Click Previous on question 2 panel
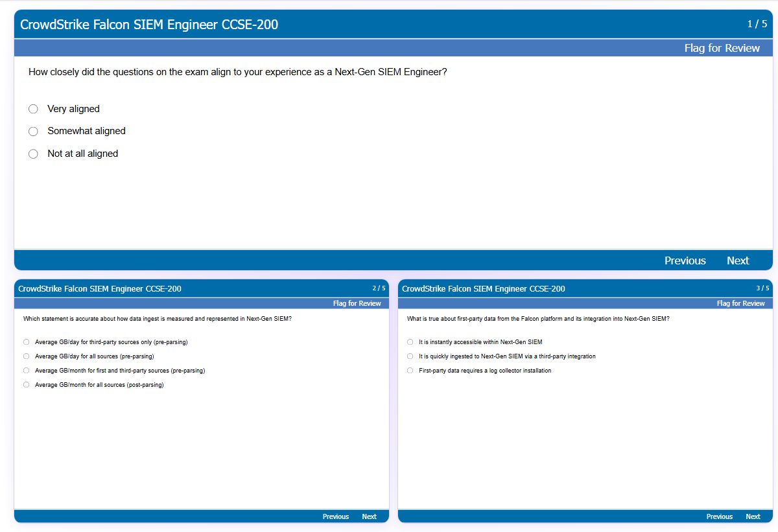 click(x=336, y=516)
